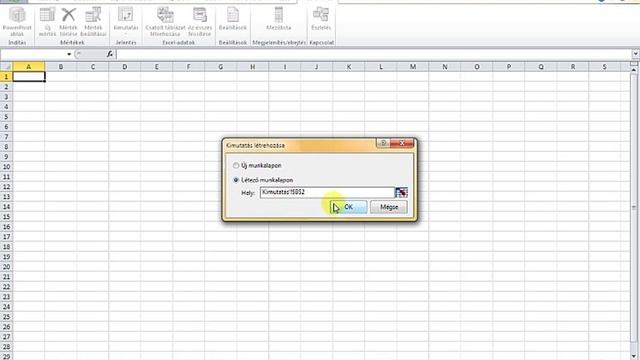The image size is (640, 360).
Task: Select column B header
Action: point(60,67)
